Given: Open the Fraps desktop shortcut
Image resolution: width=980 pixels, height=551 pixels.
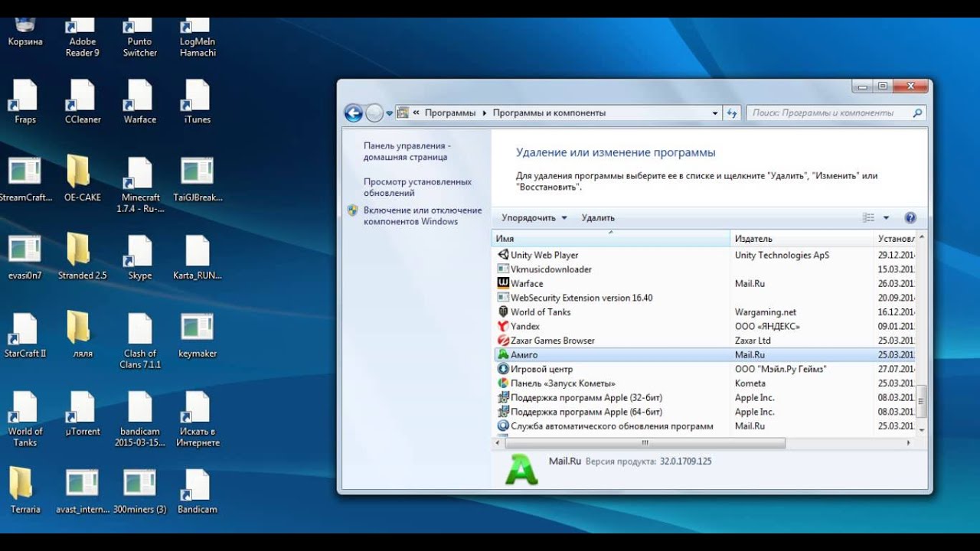Looking at the screenshot, I should (x=24, y=102).
